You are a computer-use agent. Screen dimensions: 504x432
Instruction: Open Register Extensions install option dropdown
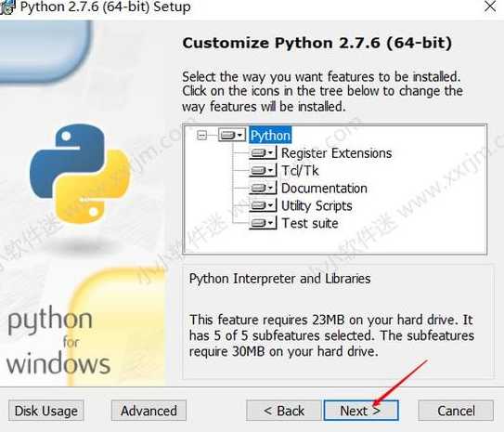pos(263,152)
